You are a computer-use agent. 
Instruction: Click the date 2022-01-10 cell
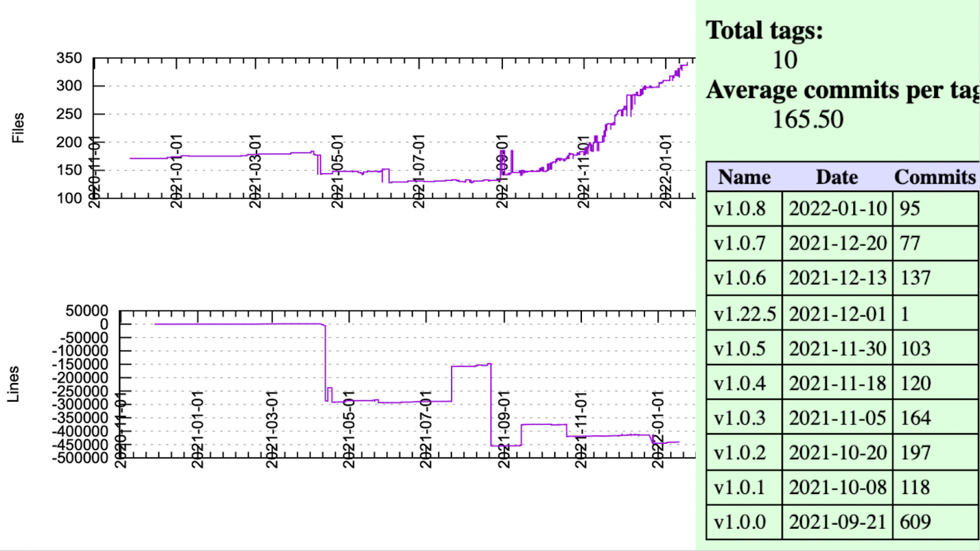click(837, 209)
